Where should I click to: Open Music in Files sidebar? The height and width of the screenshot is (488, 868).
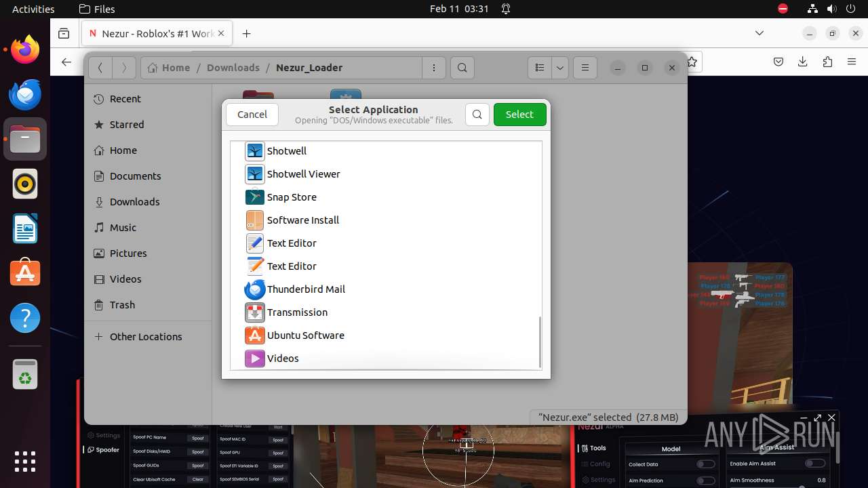148,228
